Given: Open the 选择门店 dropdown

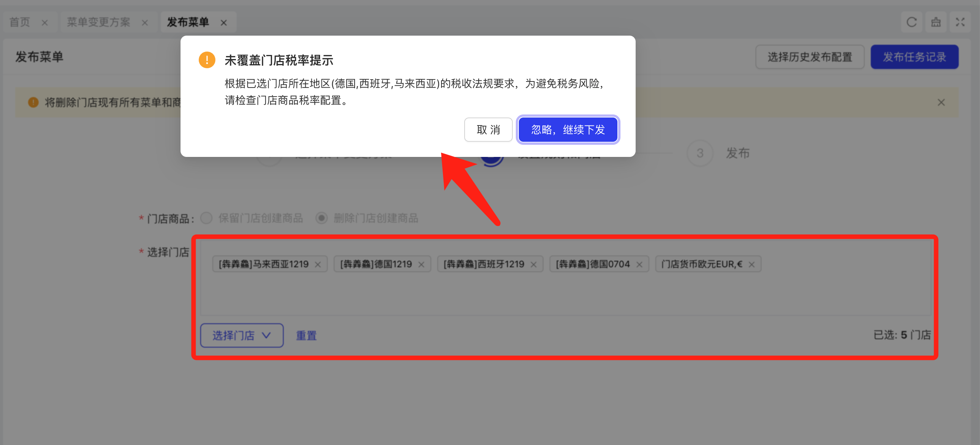Looking at the screenshot, I should tap(242, 335).
